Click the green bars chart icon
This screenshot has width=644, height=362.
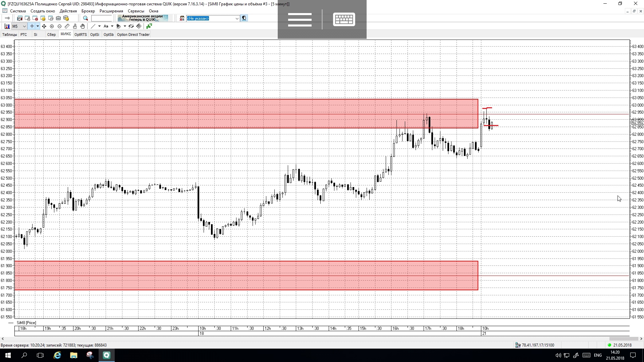click(x=149, y=26)
